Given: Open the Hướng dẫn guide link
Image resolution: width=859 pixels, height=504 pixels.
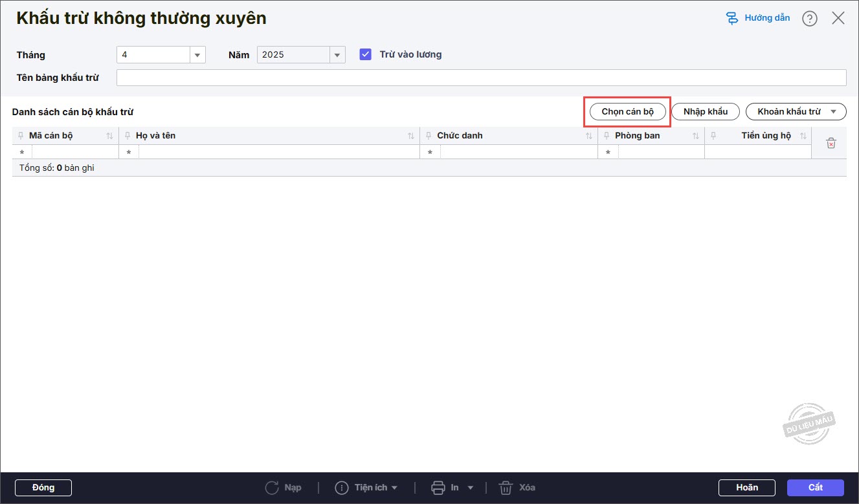Looking at the screenshot, I should click(758, 18).
